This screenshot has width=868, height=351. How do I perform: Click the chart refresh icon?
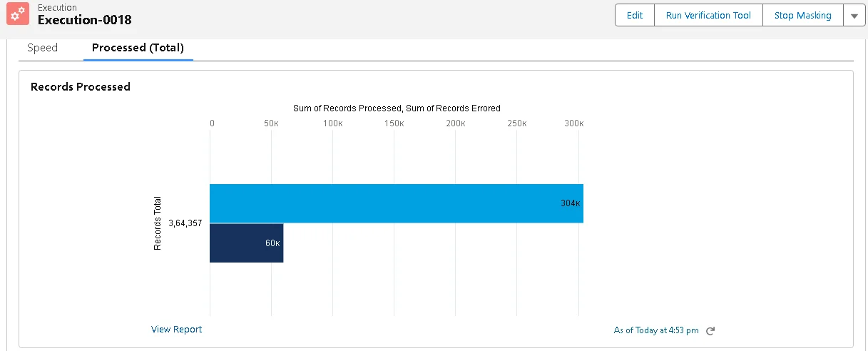710,331
